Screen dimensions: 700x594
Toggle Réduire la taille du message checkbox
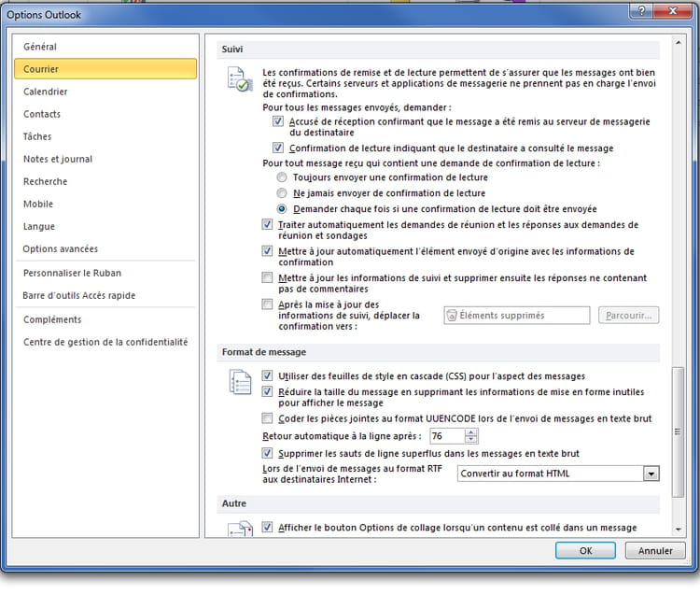pyautogui.click(x=267, y=391)
